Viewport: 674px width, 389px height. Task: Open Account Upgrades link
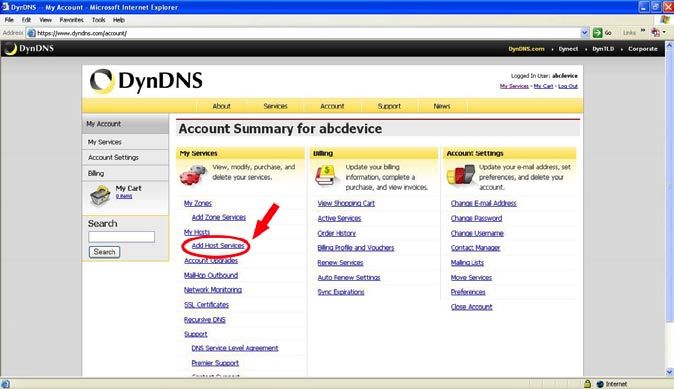click(x=211, y=260)
